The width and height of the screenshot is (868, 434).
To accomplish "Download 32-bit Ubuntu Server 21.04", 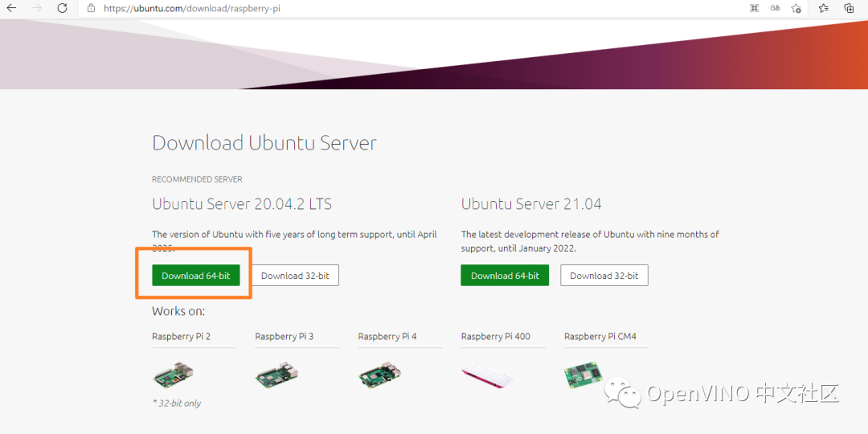I will [604, 275].
